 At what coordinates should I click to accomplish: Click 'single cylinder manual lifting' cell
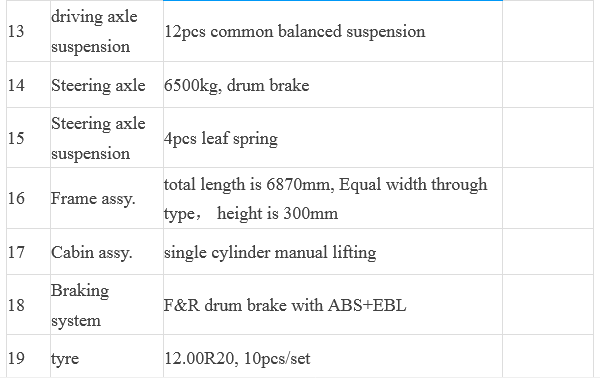tap(333, 252)
